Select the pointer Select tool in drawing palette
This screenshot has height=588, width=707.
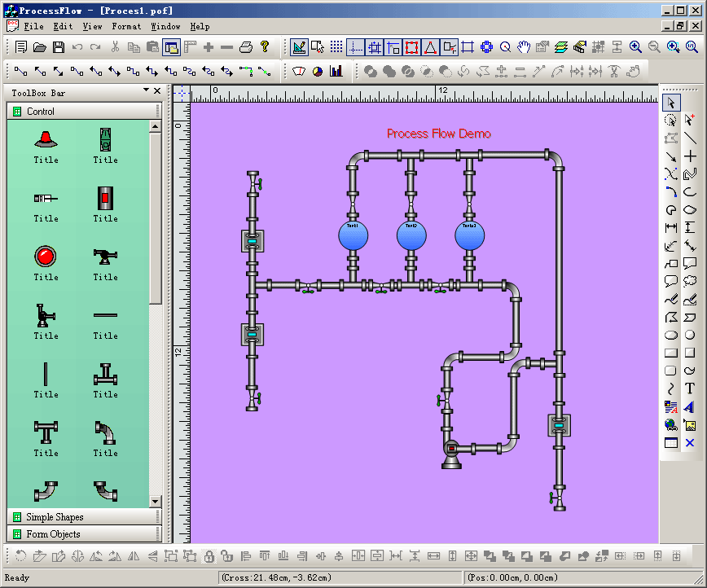click(x=671, y=103)
